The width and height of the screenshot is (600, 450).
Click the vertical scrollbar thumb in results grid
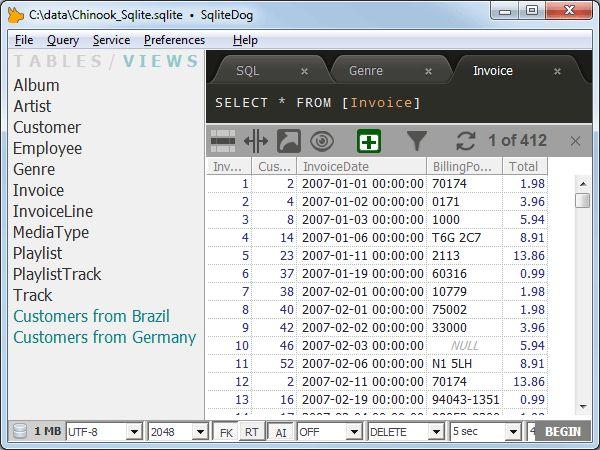[x=582, y=200]
